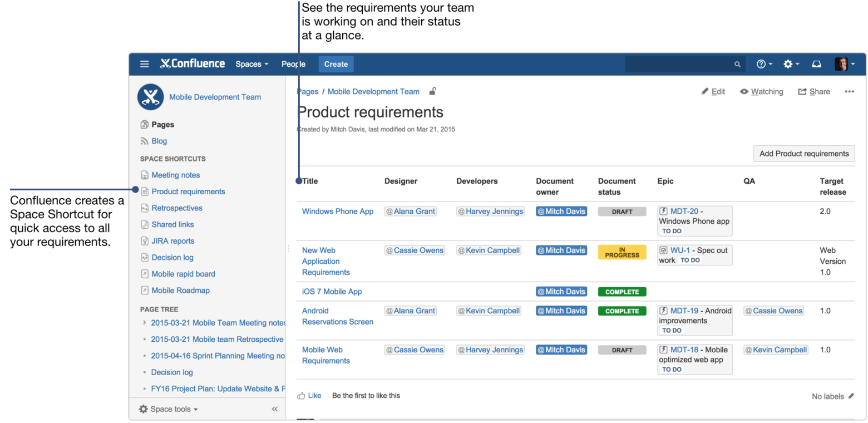This screenshot has height=423, width=868.
Task: Click inside the search field
Action: [684, 63]
